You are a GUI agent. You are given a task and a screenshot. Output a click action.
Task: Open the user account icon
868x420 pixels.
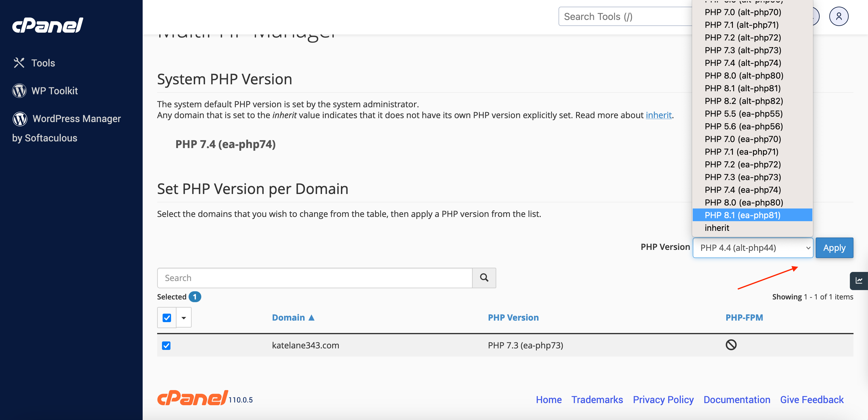tap(839, 17)
